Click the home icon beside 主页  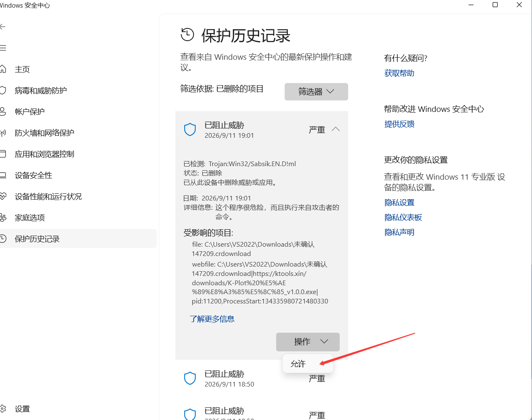tap(3, 69)
